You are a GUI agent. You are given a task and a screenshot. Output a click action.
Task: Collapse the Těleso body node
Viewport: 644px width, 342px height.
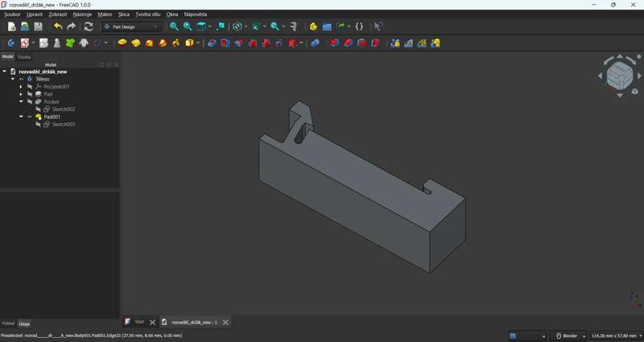(x=13, y=79)
